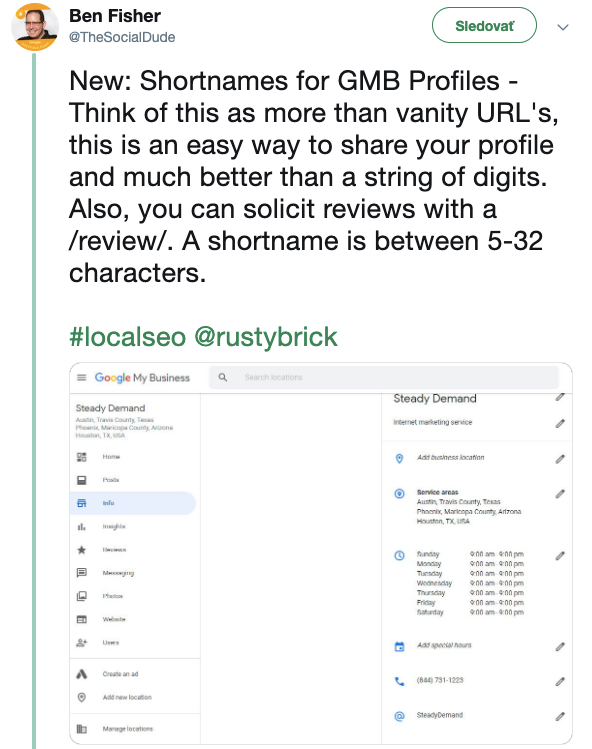Click the Insights bar chart icon

[x=82, y=526]
